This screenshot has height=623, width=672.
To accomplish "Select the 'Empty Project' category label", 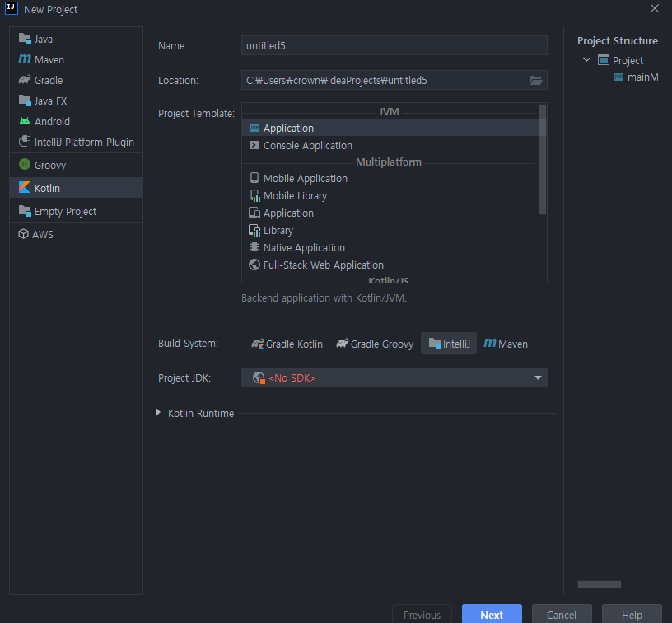I will tap(65, 212).
